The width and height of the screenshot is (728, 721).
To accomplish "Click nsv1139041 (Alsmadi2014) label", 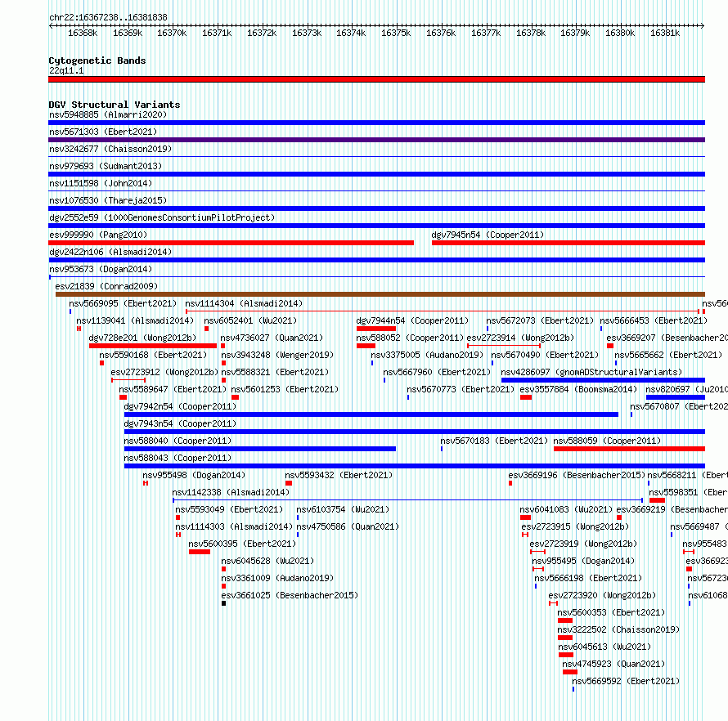I will [135, 320].
